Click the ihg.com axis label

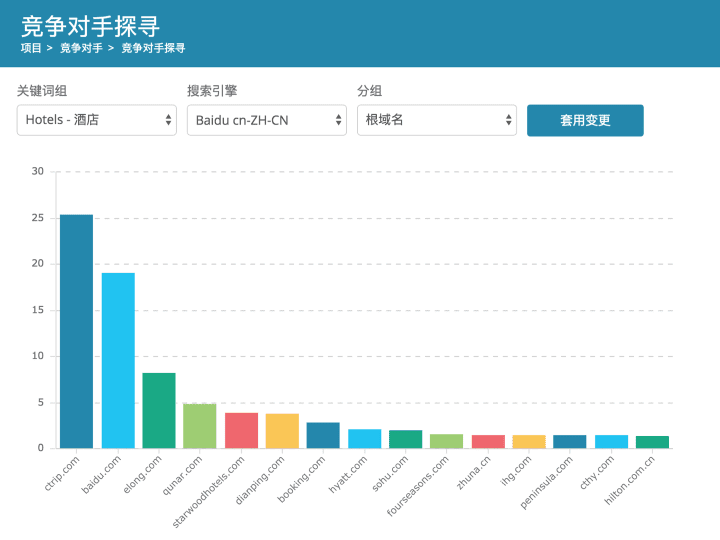click(515, 471)
